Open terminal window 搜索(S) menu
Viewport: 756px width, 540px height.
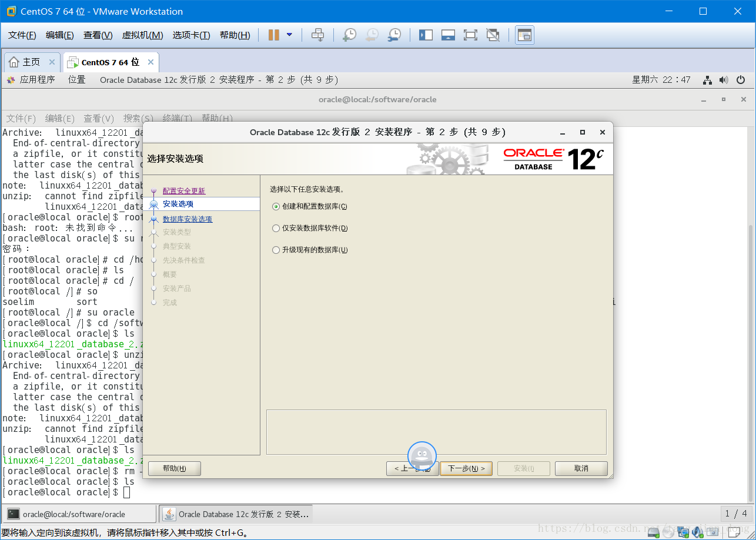point(138,118)
